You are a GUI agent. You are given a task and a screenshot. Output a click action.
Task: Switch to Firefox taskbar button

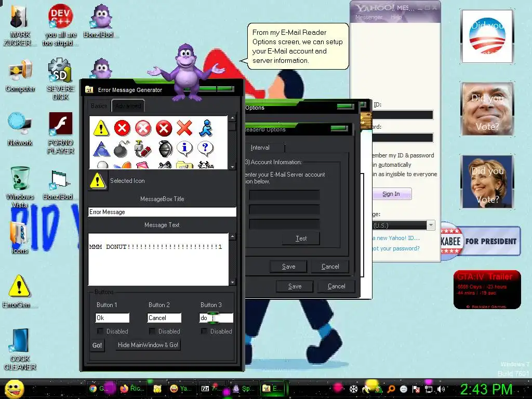click(x=132, y=389)
